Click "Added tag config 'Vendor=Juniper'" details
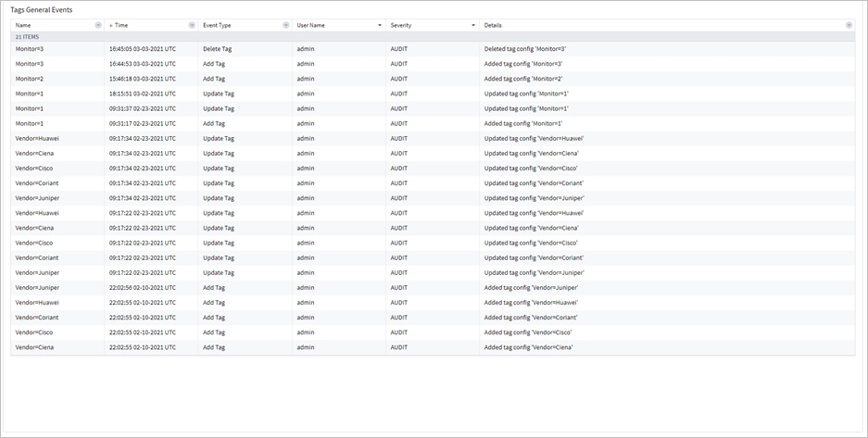This screenshot has width=868, height=438. pos(532,288)
